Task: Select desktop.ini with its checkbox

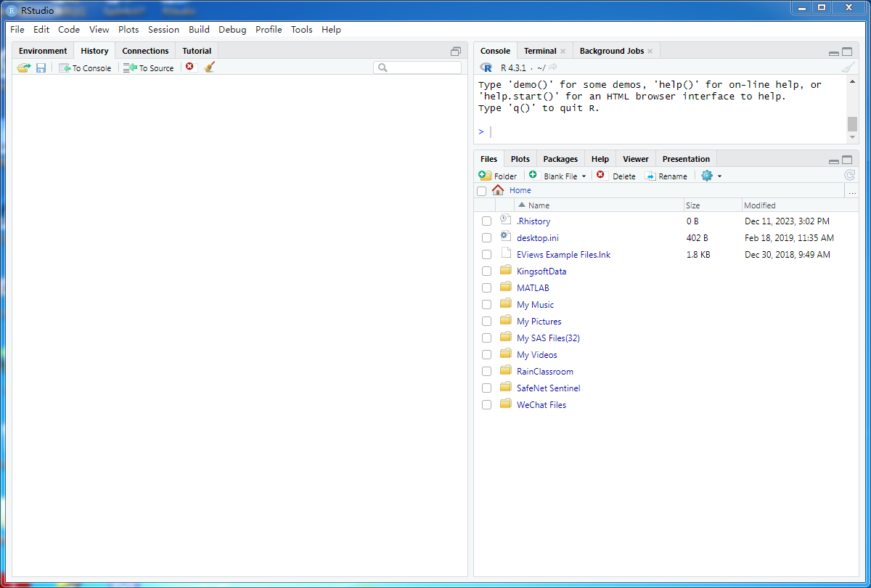Action: tap(486, 238)
